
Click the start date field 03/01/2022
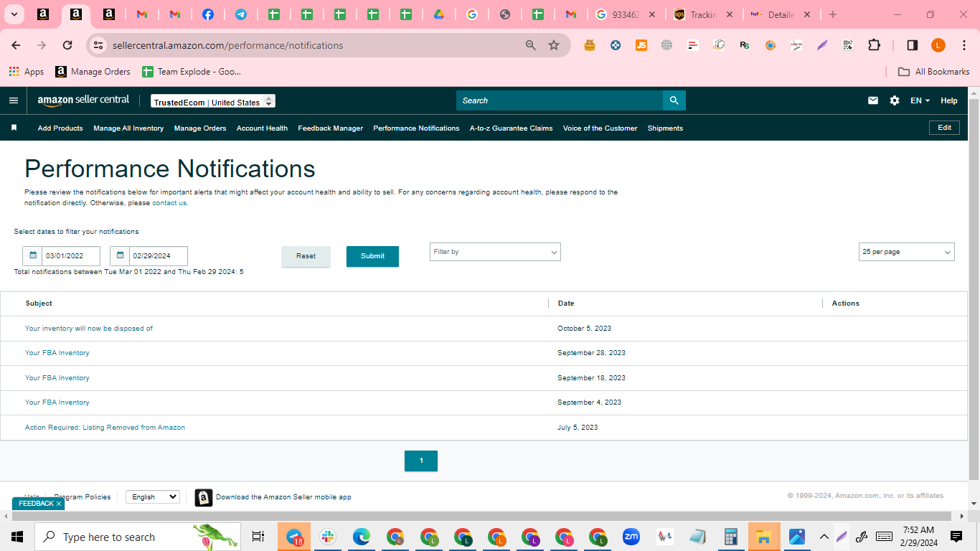71,256
